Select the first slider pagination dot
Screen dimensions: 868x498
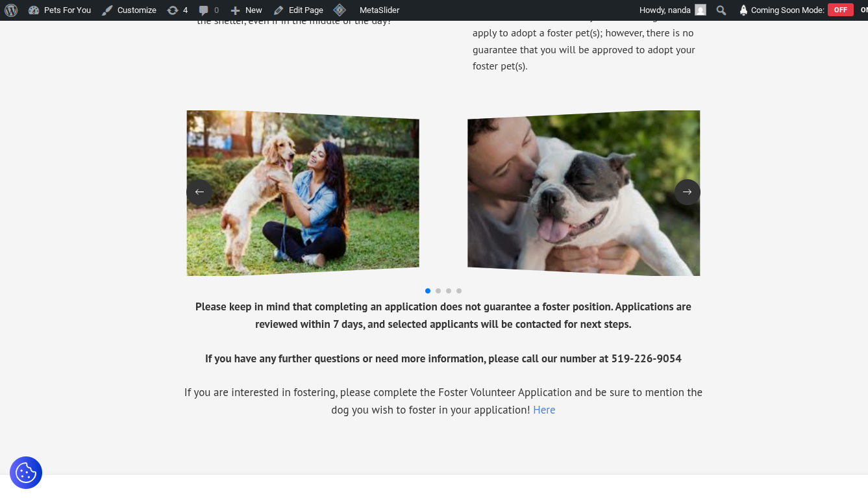[x=428, y=291]
